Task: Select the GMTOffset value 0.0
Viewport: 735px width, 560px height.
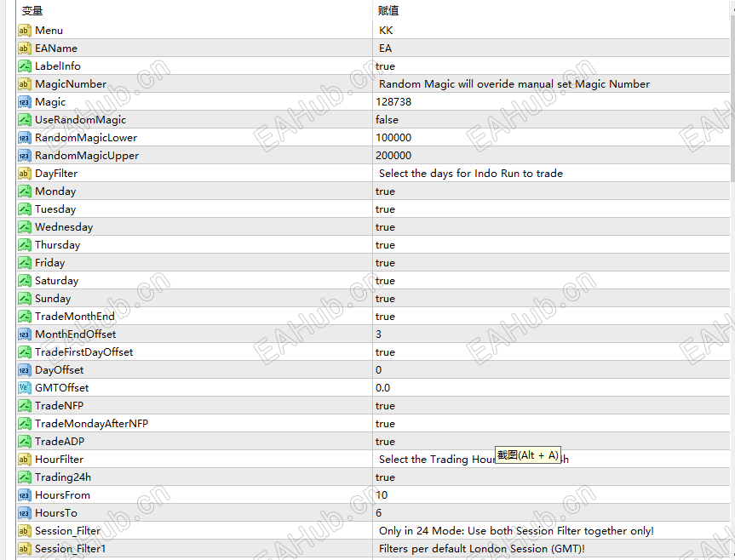Action: click(x=382, y=388)
